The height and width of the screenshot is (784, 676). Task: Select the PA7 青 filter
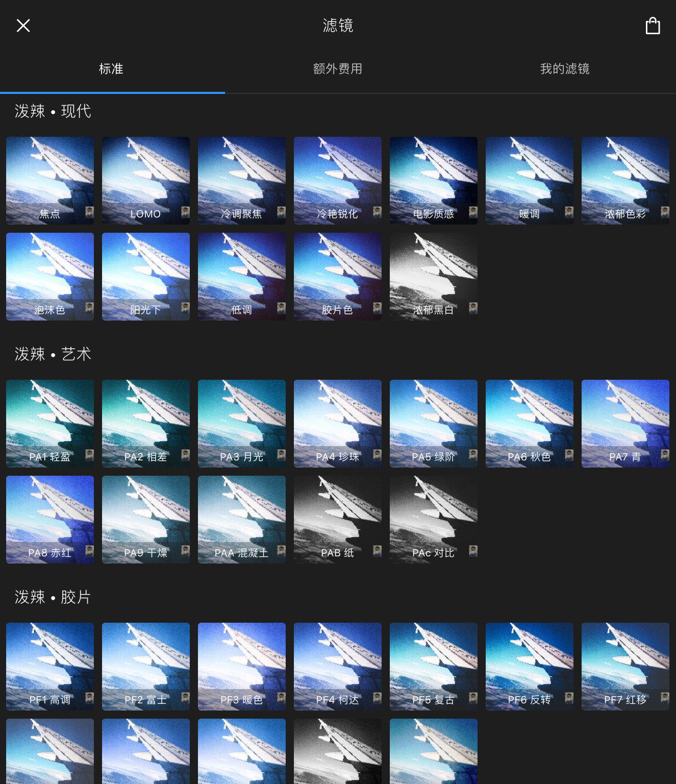[x=625, y=424]
